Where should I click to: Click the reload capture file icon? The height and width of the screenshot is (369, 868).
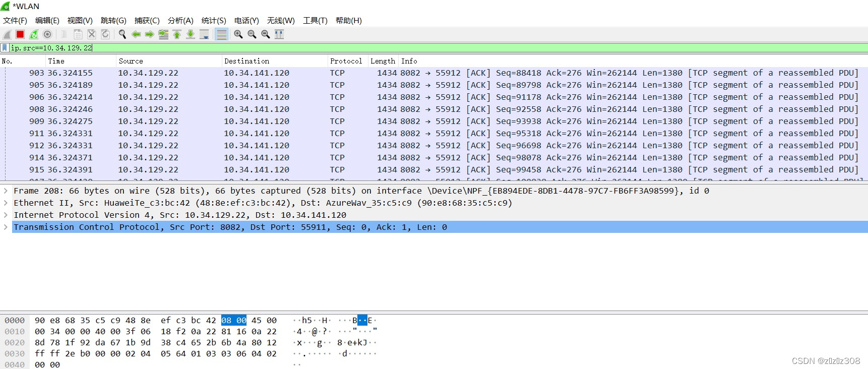105,34
